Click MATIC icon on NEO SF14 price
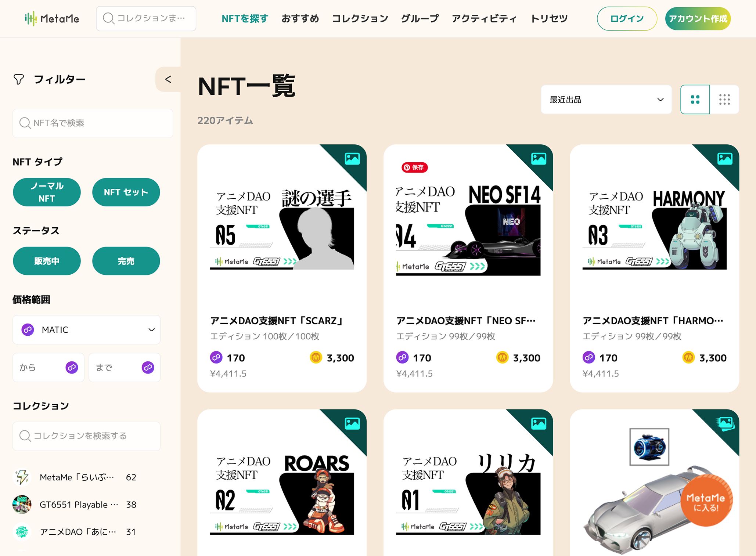 click(x=402, y=357)
